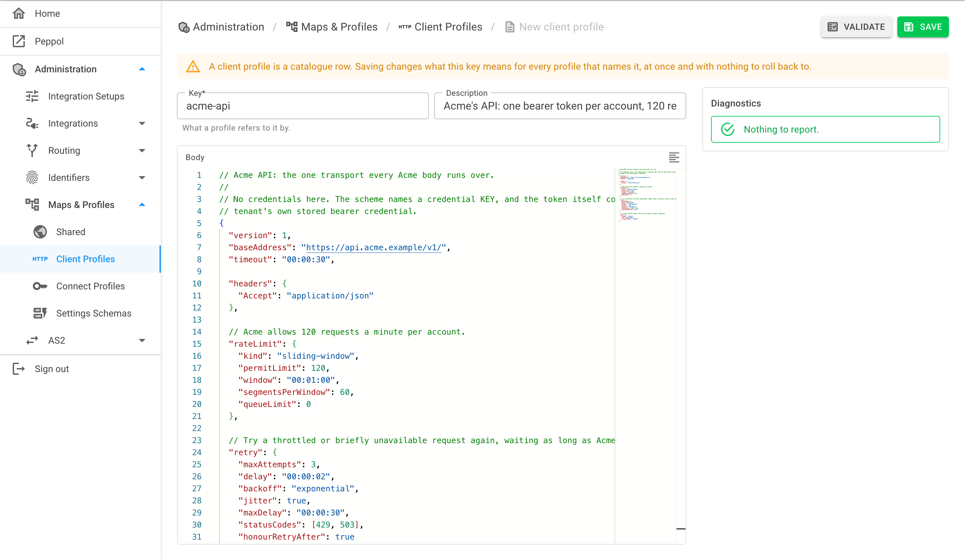The height and width of the screenshot is (560, 965).
Task: Click the Sign out door icon
Action: tap(19, 369)
